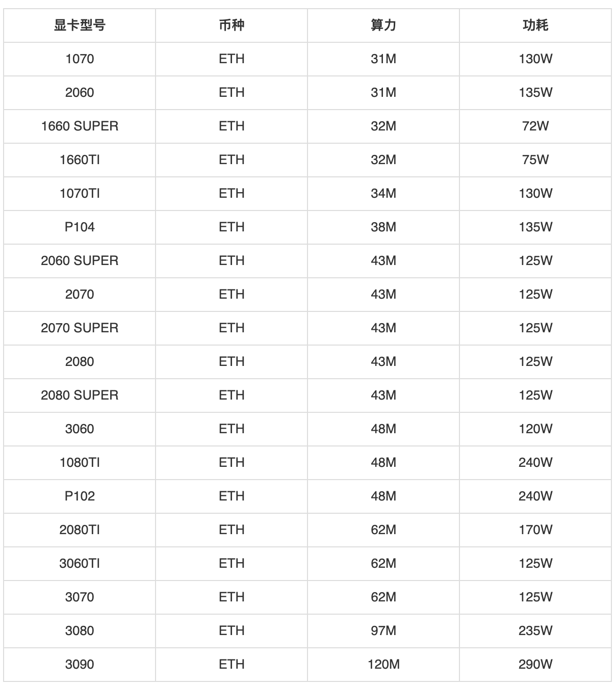Click the P104 model cell
This screenshot has width=616, height=685.
click(80, 227)
